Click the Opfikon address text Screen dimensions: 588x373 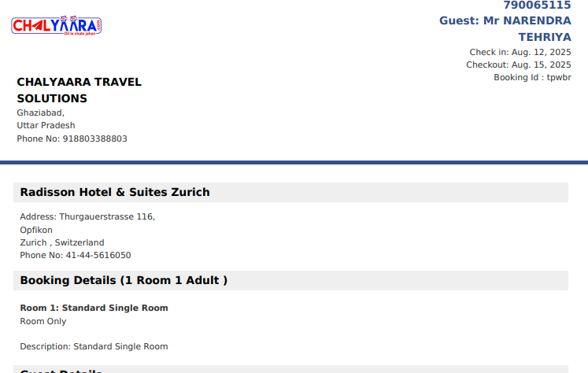point(36,230)
